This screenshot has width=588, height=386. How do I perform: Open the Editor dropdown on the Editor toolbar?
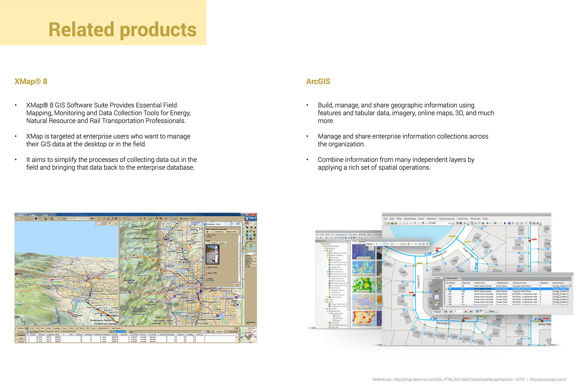point(370,244)
